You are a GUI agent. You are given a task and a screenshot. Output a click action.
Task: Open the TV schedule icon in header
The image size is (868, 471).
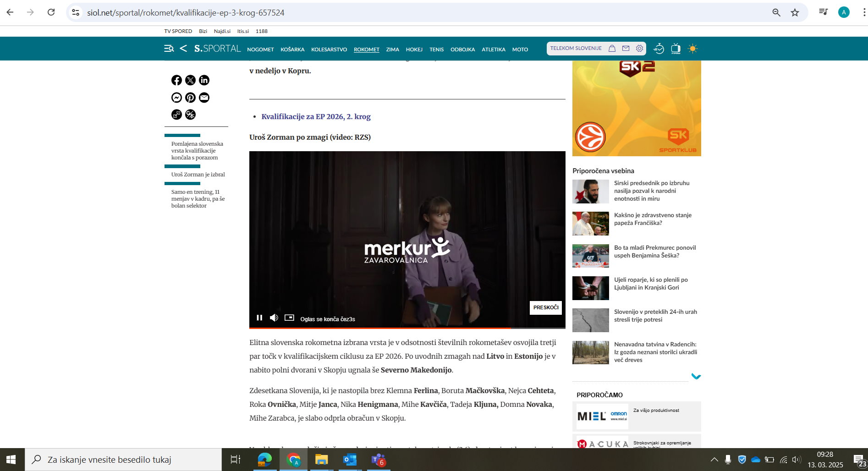[676, 49]
